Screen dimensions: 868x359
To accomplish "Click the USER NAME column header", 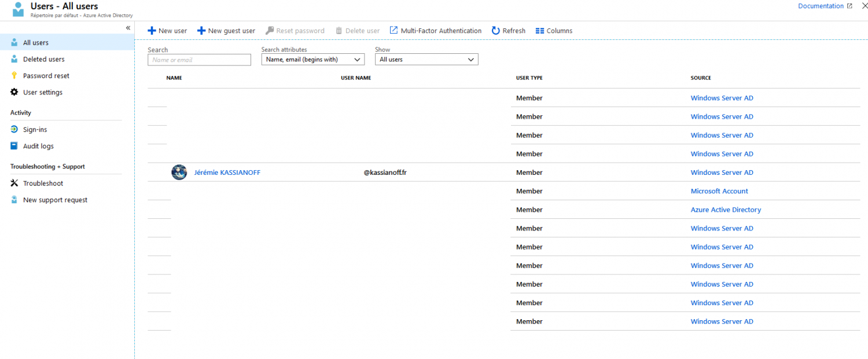I will click(x=356, y=78).
